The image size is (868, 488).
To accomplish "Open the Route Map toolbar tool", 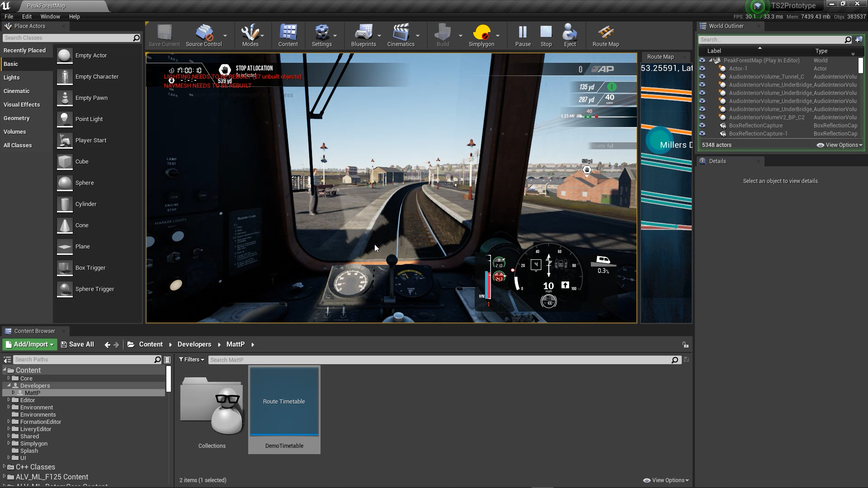I will [x=605, y=36].
